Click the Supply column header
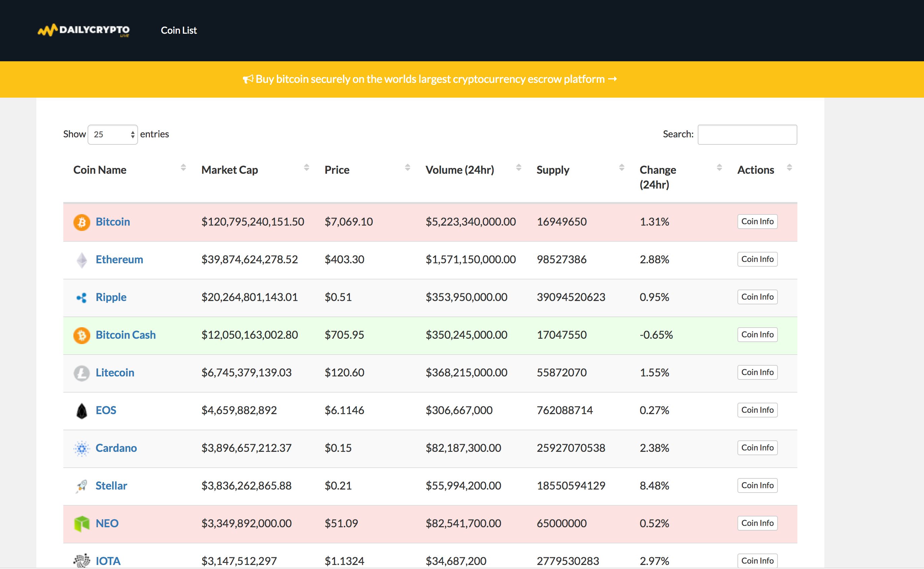This screenshot has height=569, width=924. point(553,170)
